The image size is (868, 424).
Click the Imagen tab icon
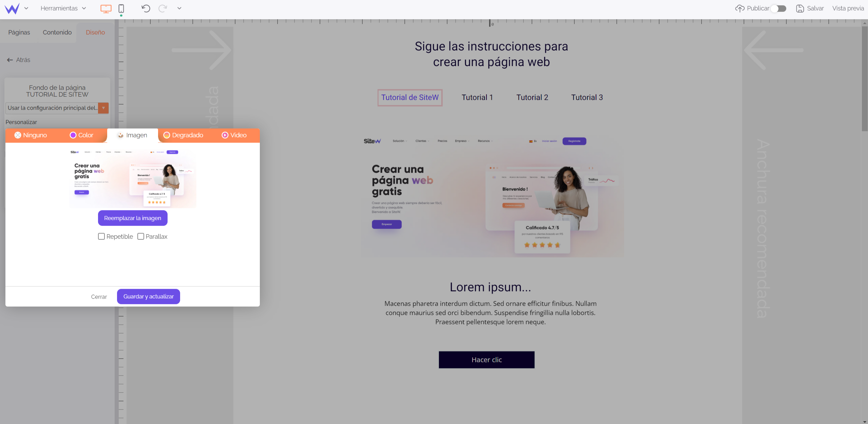click(121, 135)
